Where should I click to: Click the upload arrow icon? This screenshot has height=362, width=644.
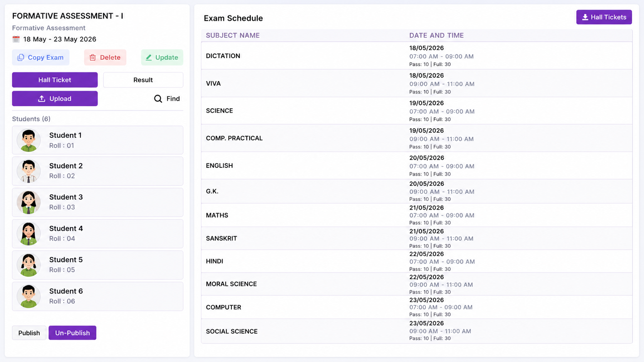42,99
